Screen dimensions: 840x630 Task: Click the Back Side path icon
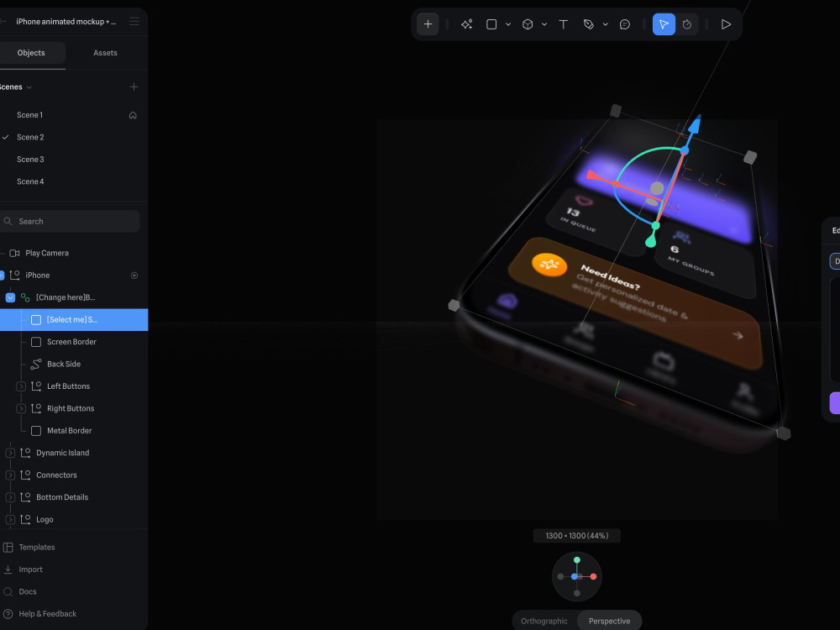36,365
